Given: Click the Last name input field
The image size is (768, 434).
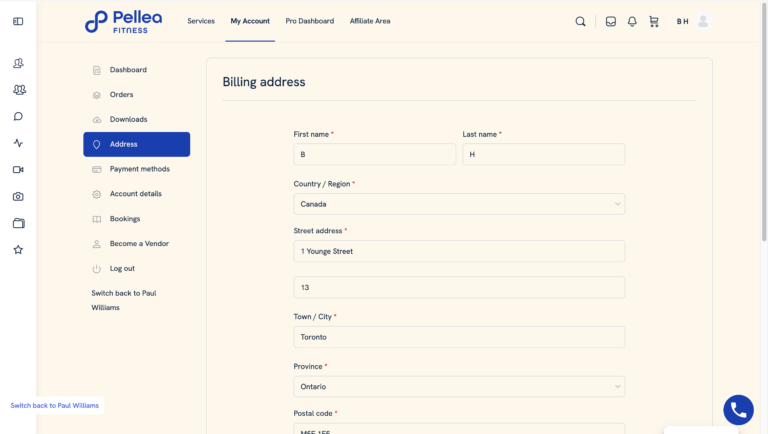Looking at the screenshot, I should click(x=544, y=154).
